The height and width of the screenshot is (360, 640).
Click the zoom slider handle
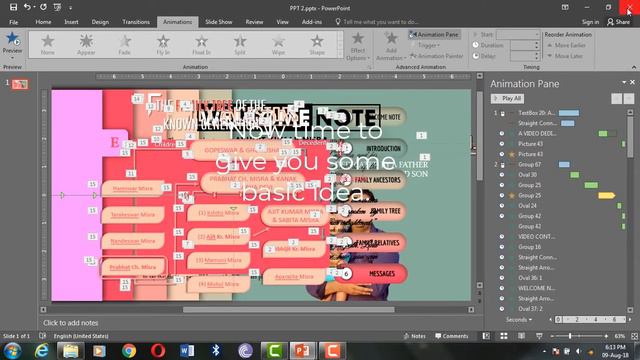click(x=570, y=336)
